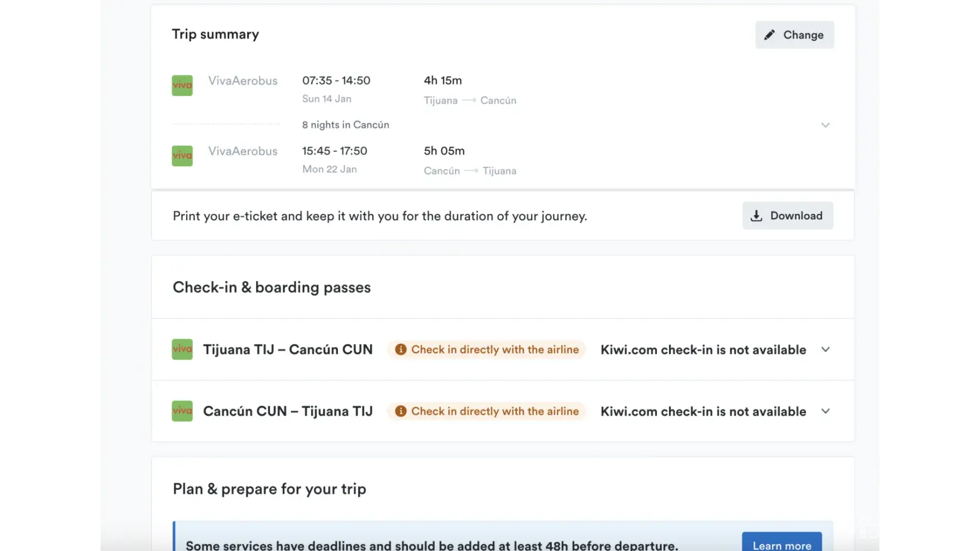
Task: Click Viva logo in Cancún CUN check-in row
Action: click(182, 411)
